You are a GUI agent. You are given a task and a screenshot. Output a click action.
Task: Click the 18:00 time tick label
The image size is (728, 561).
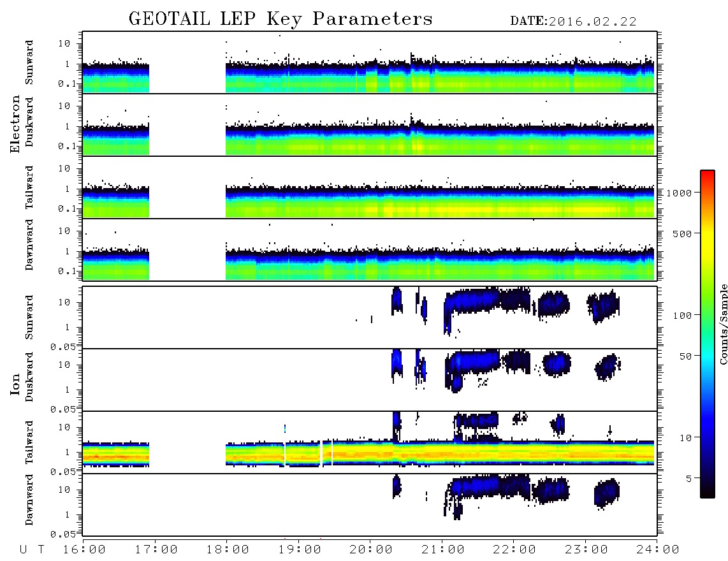(228, 550)
